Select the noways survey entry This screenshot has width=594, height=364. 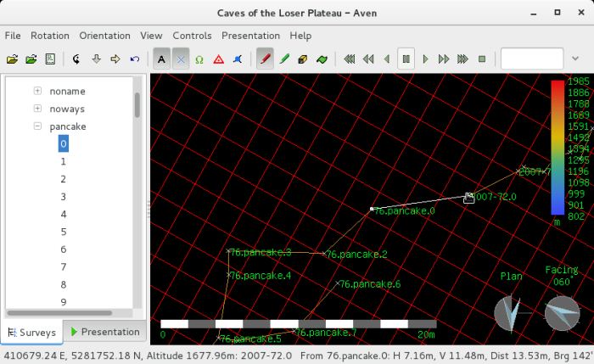tap(67, 109)
